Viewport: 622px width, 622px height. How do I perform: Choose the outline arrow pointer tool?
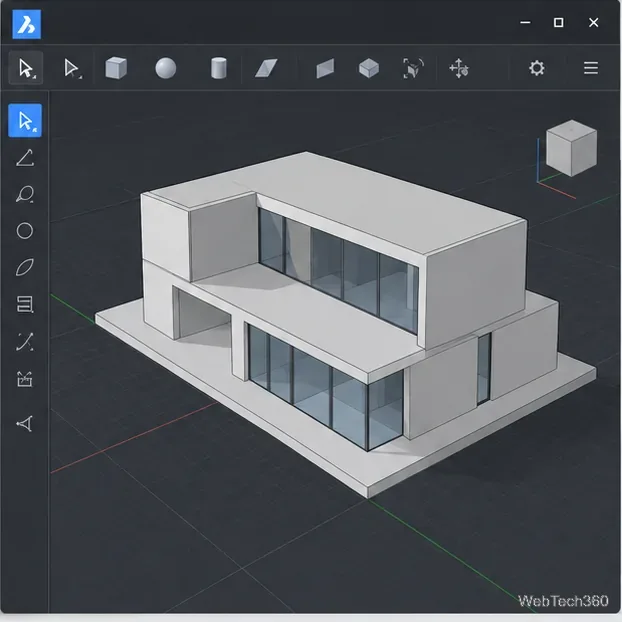[72, 68]
